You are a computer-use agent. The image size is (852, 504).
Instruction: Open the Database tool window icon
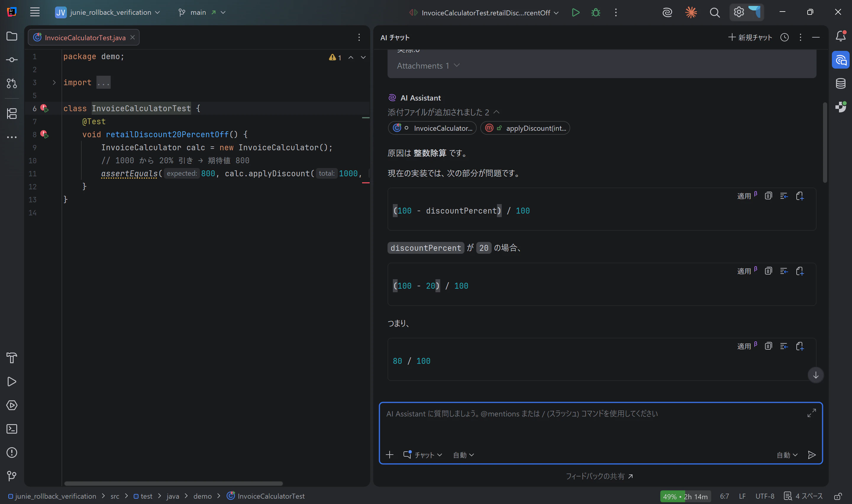click(x=841, y=83)
